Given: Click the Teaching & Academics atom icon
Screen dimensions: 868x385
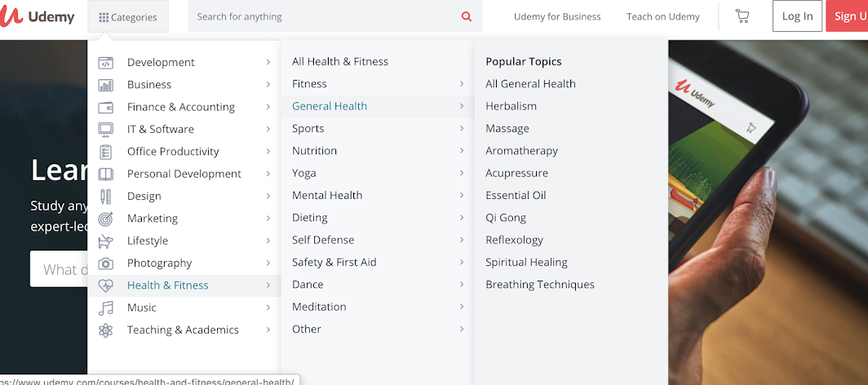Looking at the screenshot, I should 106,330.
